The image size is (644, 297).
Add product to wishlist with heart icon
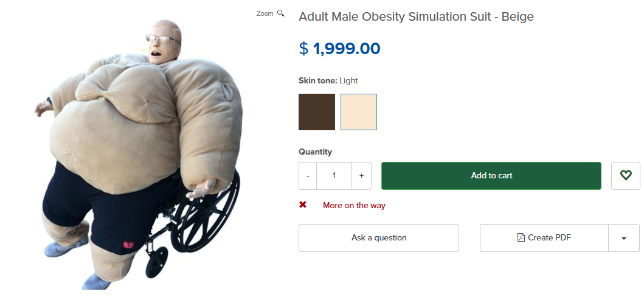pyautogui.click(x=626, y=176)
